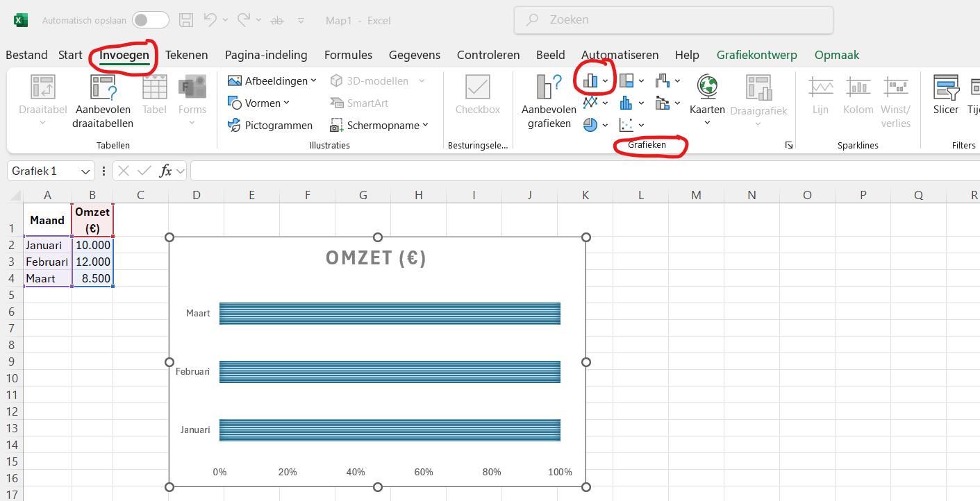Image resolution: width=980 pixels, height=501 pixels.
Task: Select cell with Maand header
Action: (x=47, y=220)
